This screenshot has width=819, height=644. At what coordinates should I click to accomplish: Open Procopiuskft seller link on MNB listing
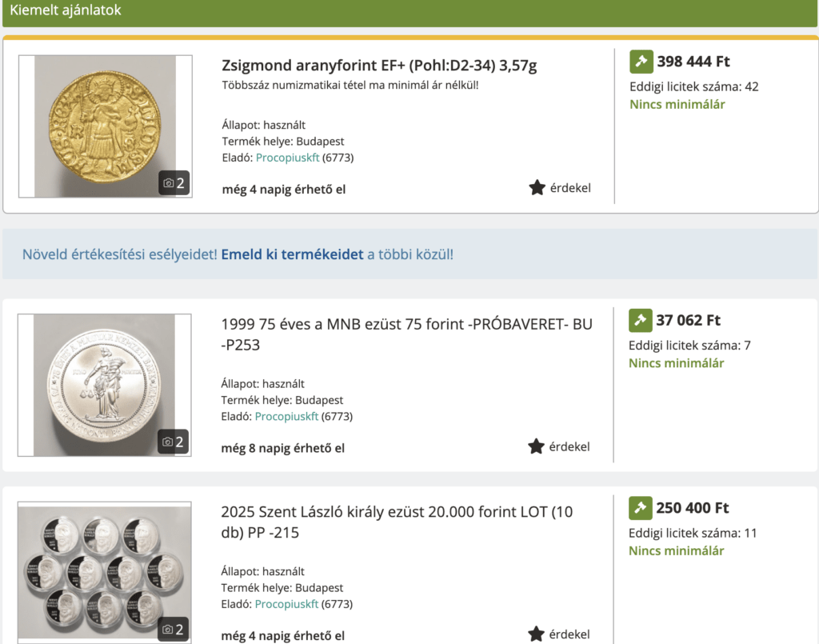(x=286, y=416)
